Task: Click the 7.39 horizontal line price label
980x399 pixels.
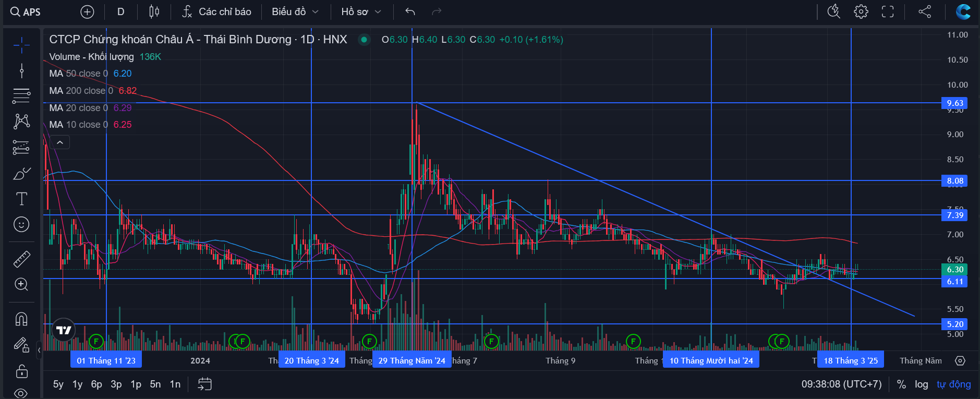Action: pyautogui.click(x=954, y=215)
